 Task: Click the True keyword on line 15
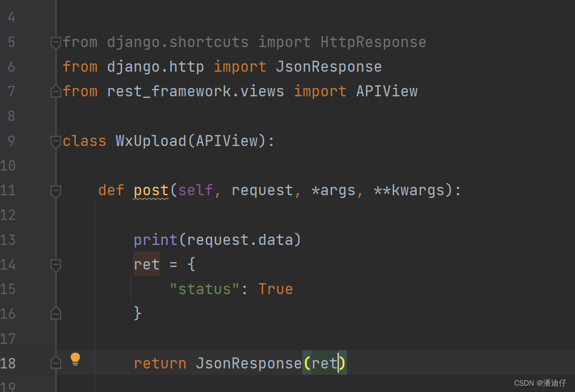click(275, 288)
